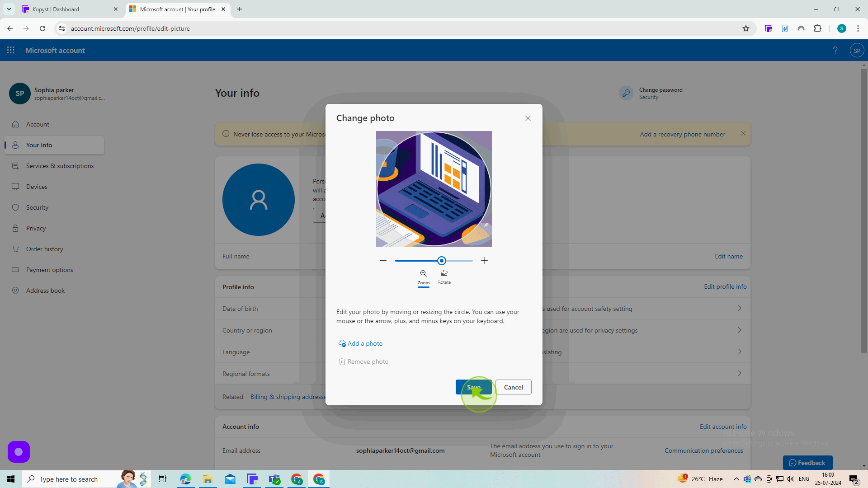Click the photo preview crop circle
Viewport: 868px width, 488px height.
pyautogui.click(x=434, y=189)
